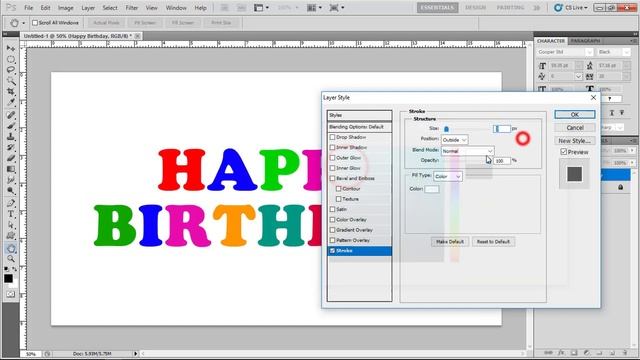Viewport: 640px width, 360px height.
Task: Select the Pen tool
Action: point(11,203)
